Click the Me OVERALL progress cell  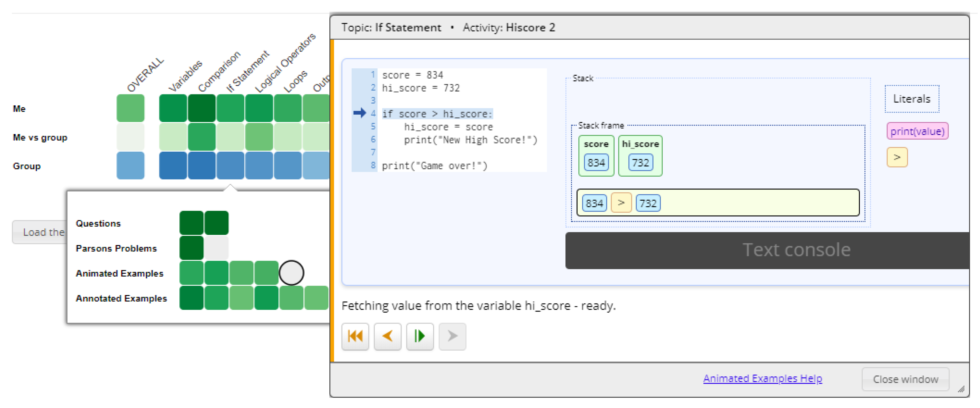coord(130,108)
